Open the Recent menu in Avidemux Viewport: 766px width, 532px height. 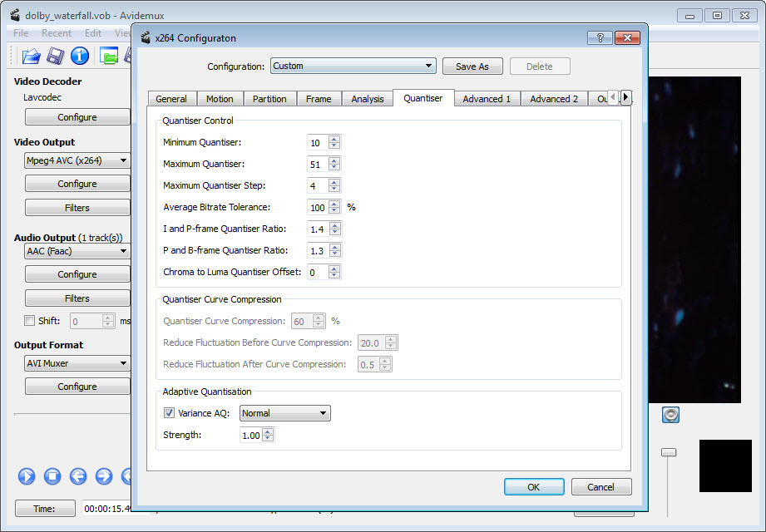click(57, 32)
